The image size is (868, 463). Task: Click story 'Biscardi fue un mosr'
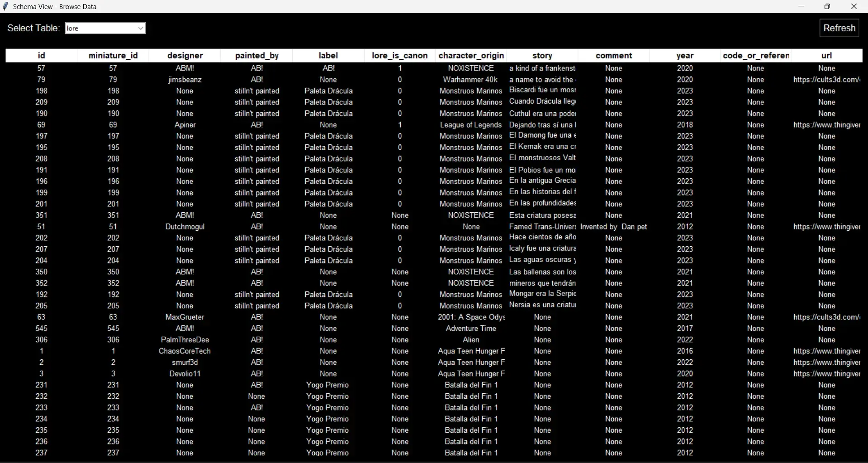(x=542, y=91)
